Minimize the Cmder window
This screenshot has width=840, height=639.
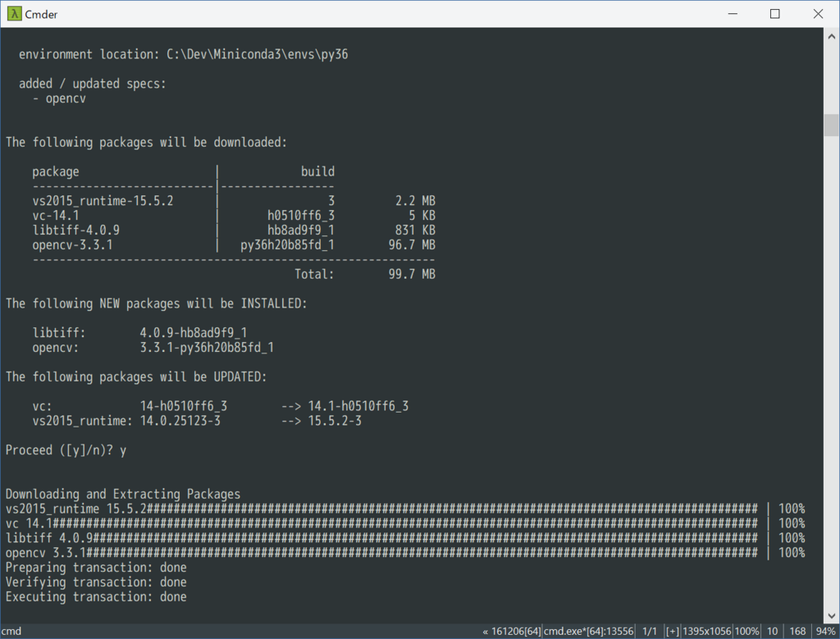click(733, 14)
